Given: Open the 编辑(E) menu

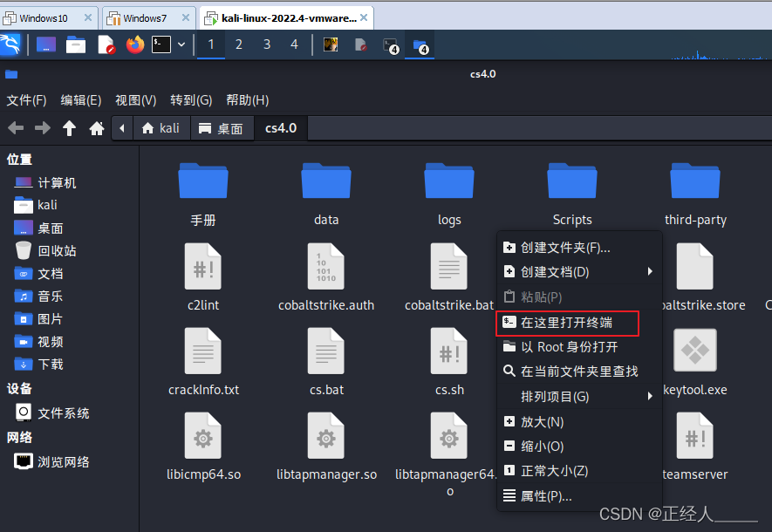Looking at the screenshot, I should tap(81, 100).
